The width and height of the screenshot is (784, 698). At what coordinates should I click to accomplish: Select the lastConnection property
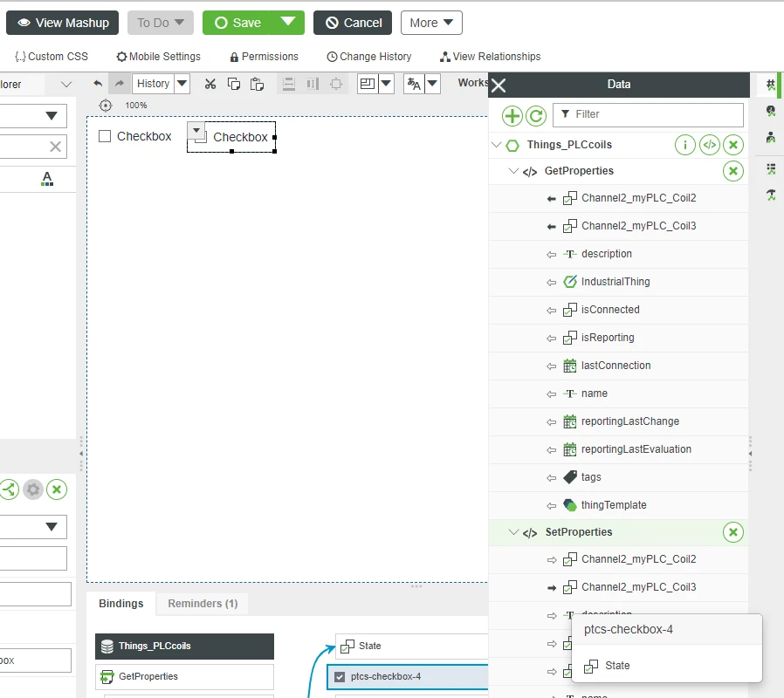click(618, 366)
